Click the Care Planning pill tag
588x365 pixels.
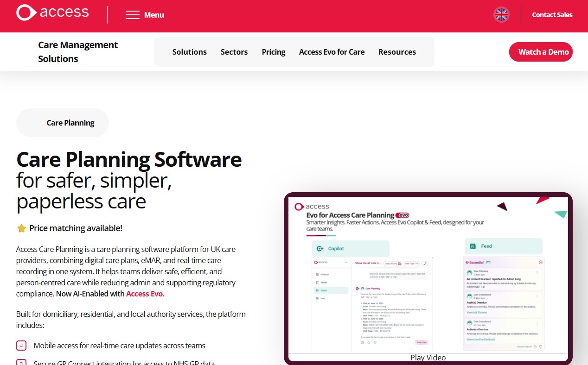(x=63, y=123)
